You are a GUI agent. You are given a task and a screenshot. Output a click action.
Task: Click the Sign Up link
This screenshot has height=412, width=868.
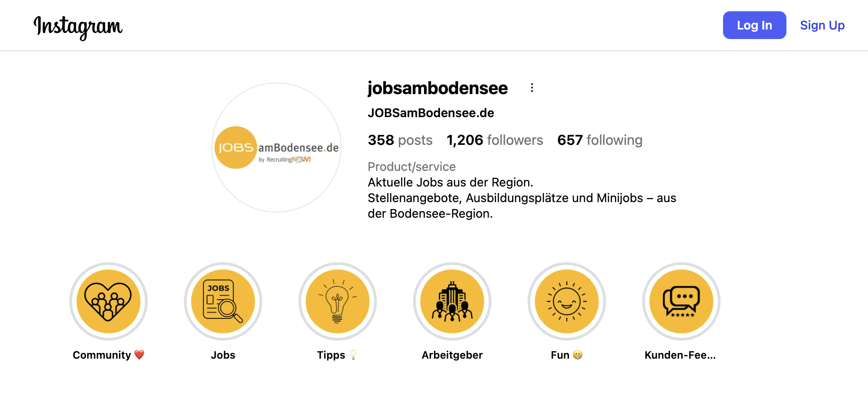(822, 25)
